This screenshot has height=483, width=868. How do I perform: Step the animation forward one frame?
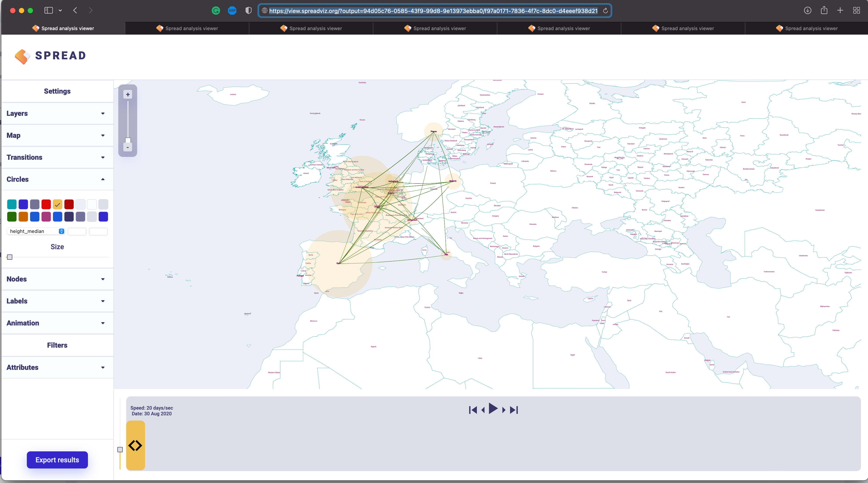click(x=503, y=410)
